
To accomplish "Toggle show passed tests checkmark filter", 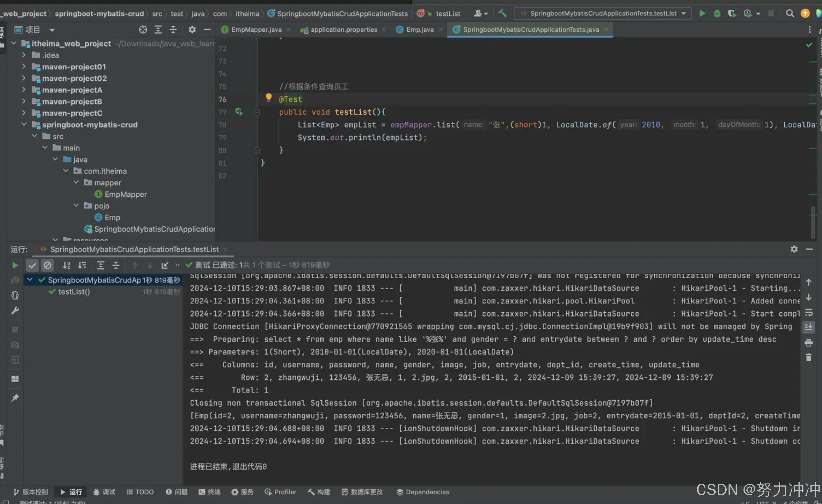I will tap(32, 265).
